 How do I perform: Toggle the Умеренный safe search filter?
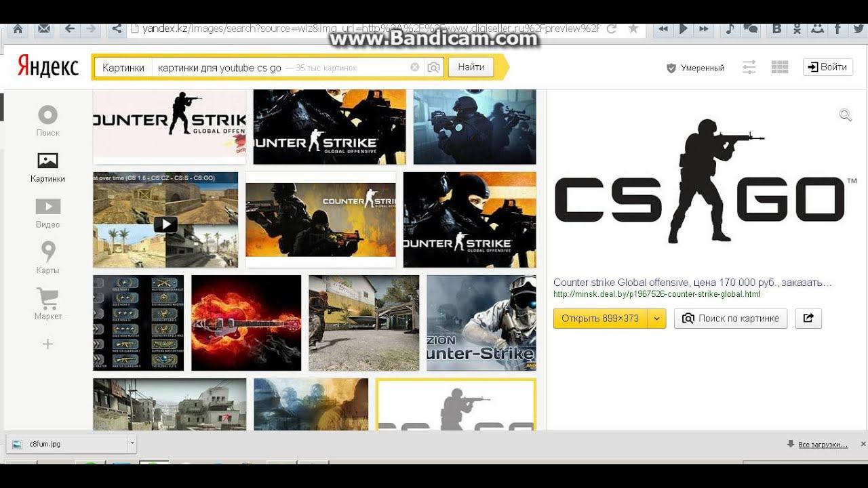tap(696, 68)
